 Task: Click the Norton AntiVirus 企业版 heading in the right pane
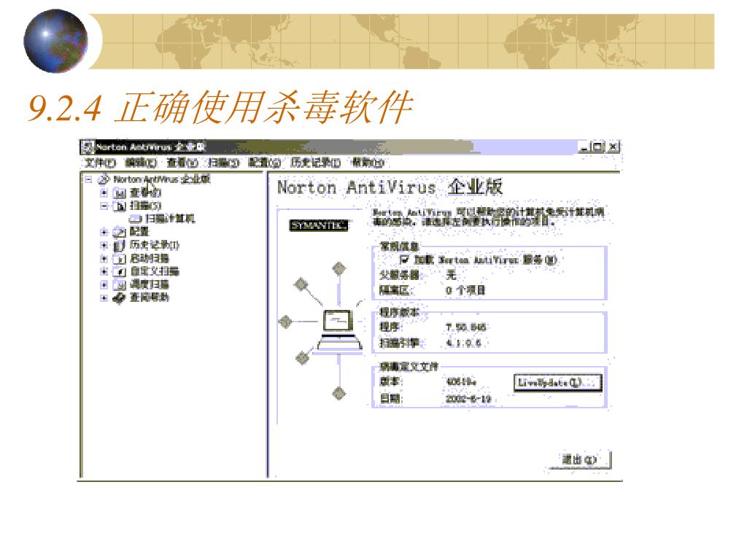(390, 187)
